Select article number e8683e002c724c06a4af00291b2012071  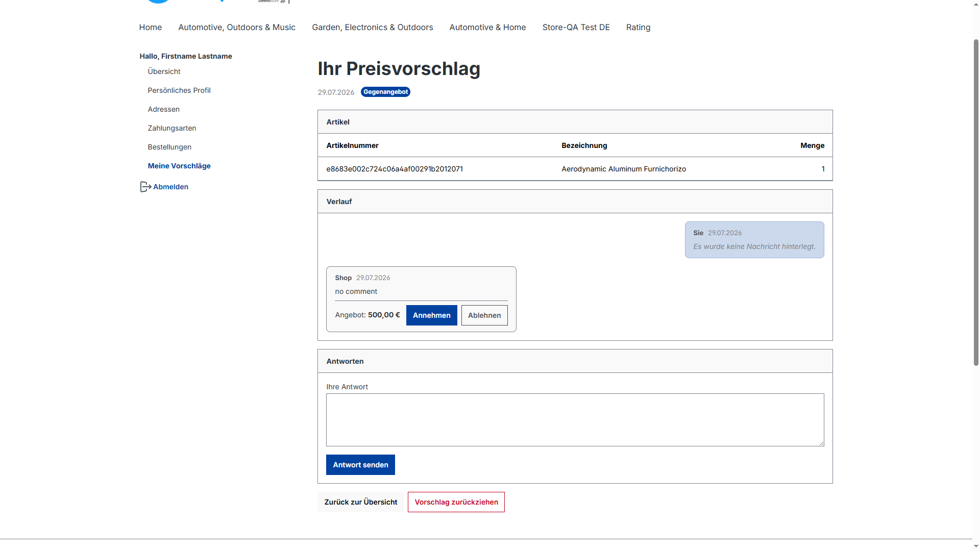click(x=395, y=169)
